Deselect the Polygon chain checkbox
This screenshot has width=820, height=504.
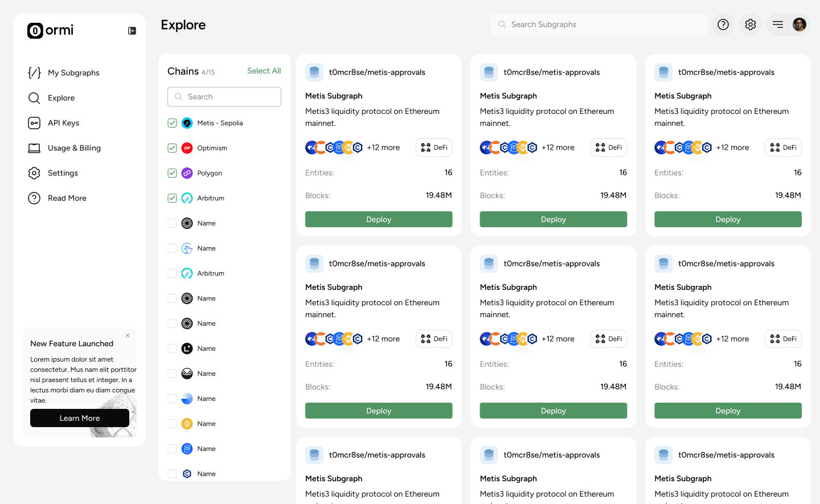pos(172,173)
